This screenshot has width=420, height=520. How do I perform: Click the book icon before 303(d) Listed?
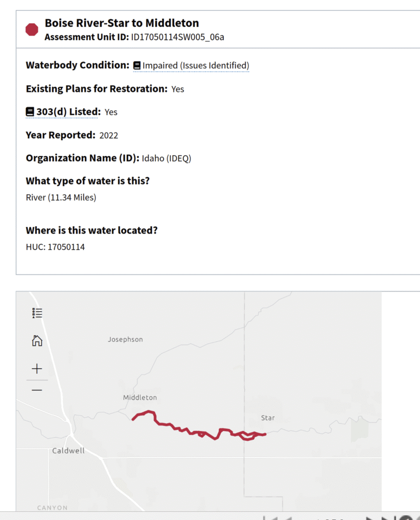click(30, 112)
